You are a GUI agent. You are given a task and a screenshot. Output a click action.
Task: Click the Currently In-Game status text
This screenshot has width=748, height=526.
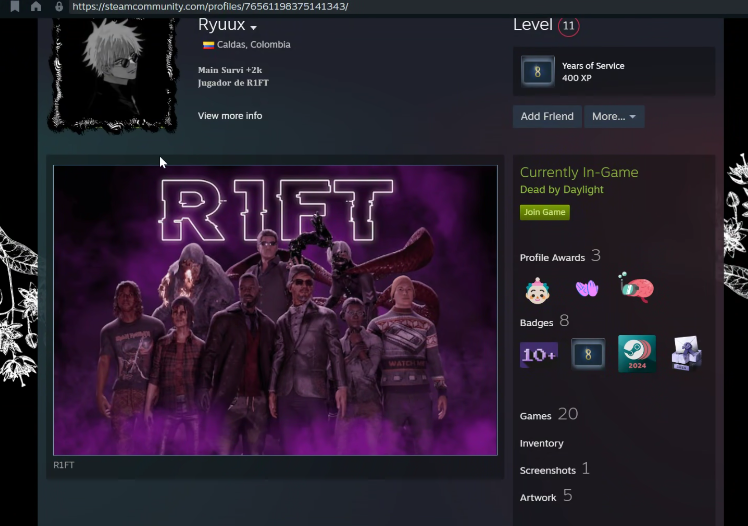coord(579,172)
